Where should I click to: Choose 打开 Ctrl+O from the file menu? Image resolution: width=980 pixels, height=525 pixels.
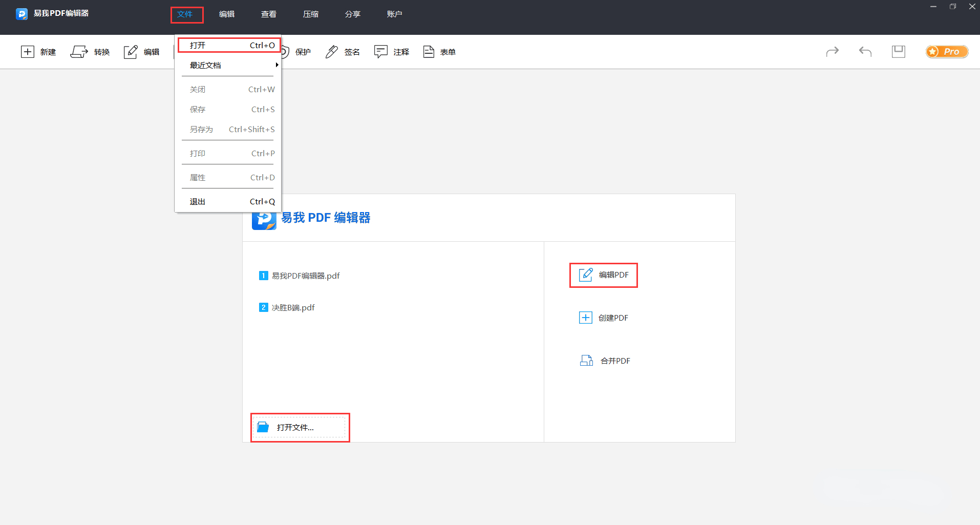229,45
